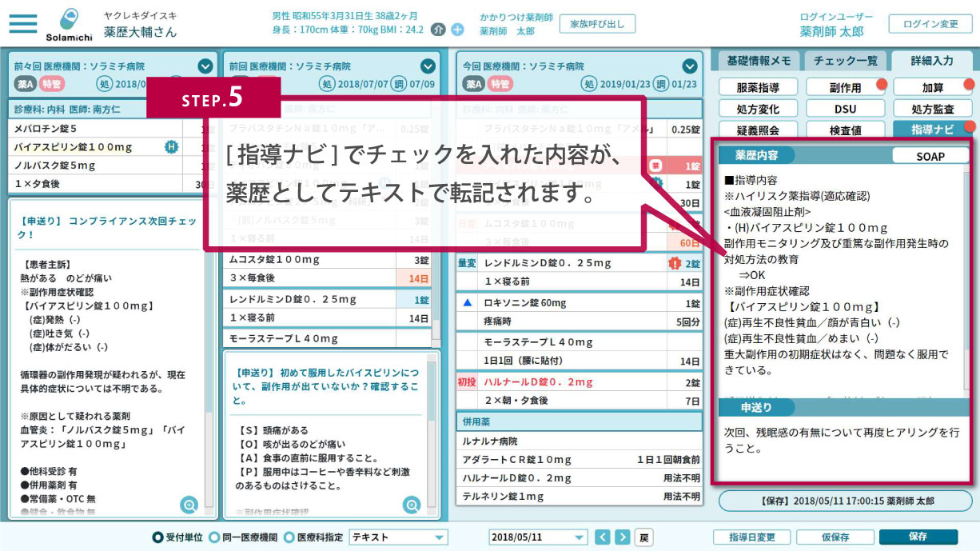Open the hamburger main menu

click(x=23, y=23)
